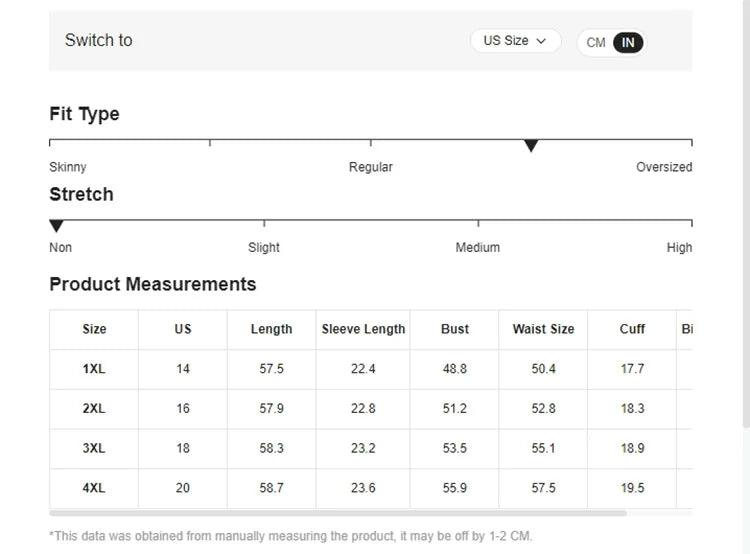Click the Bust column header
Viewport: 750px width, 554px height.
click(455, 329)
